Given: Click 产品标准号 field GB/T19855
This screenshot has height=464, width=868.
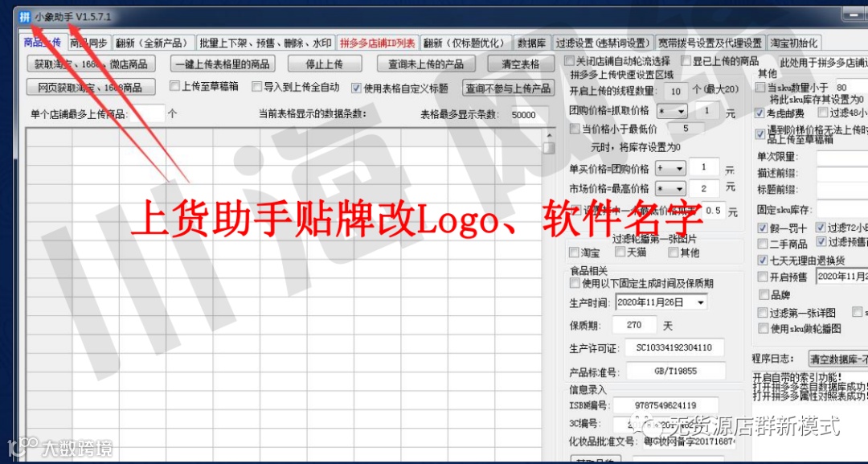Looking at the screenshot, I should click(x=675, y=371).
